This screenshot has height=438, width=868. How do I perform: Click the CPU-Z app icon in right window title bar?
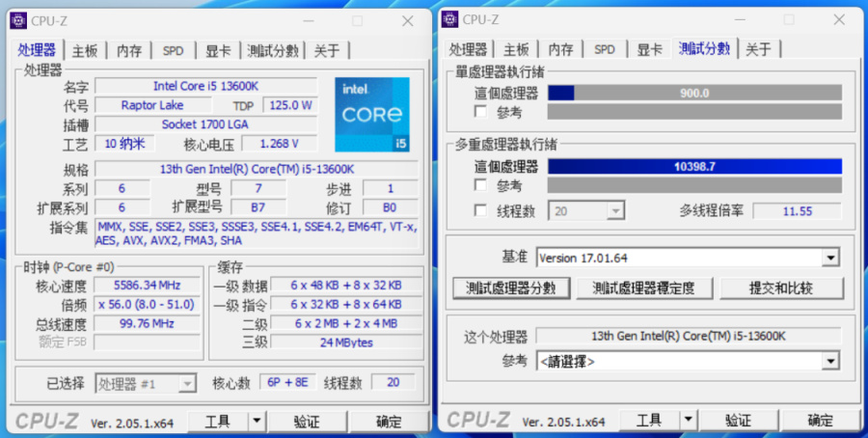coord(449,19)
